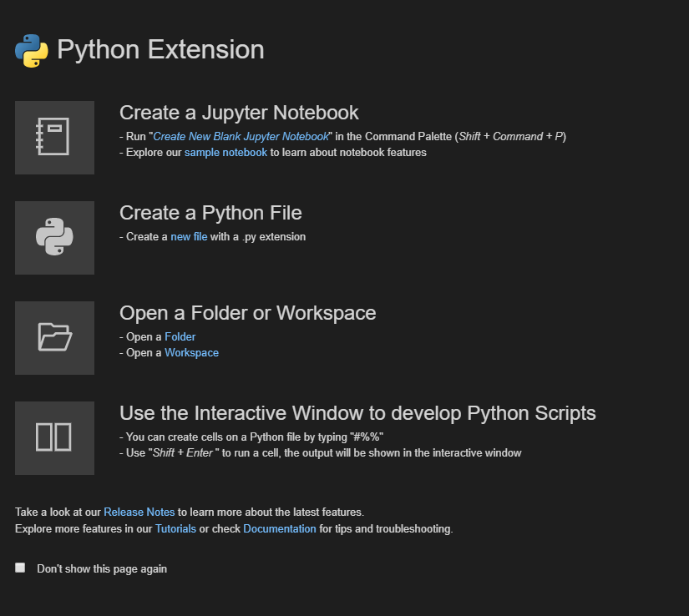
Task: Select the notebook icon beside Create a Jupyter Notebook
Action: click(x=54, y=137)
